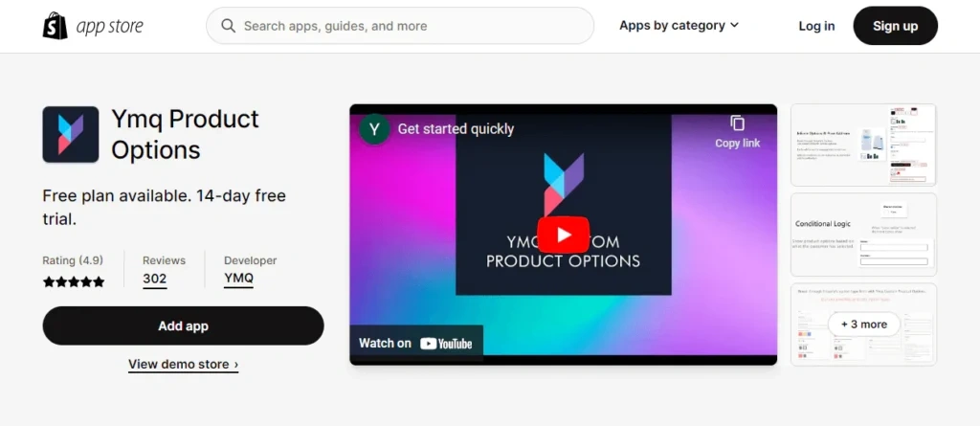Expand the Apps by category dropdown
The height and width of the screenshot is (426, 980).
[x=679, y=26]
